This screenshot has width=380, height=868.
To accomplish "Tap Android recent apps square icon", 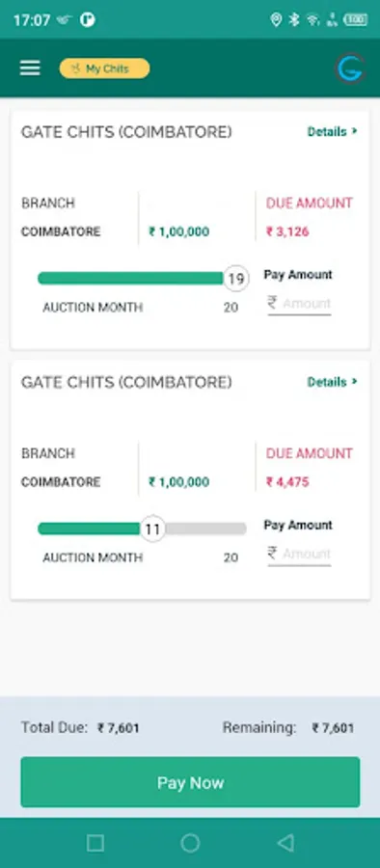I will pos(95,843).
